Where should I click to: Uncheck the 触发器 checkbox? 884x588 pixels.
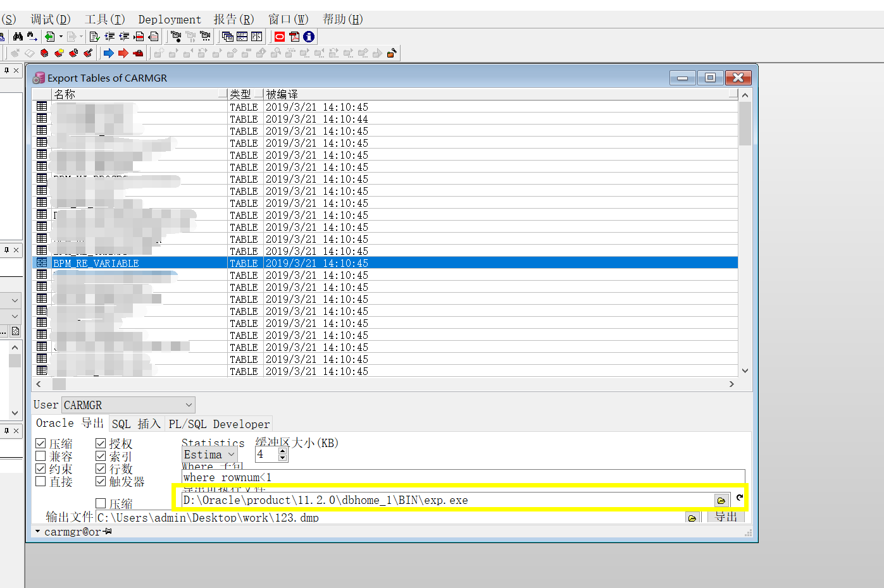[x=101, y=481]
